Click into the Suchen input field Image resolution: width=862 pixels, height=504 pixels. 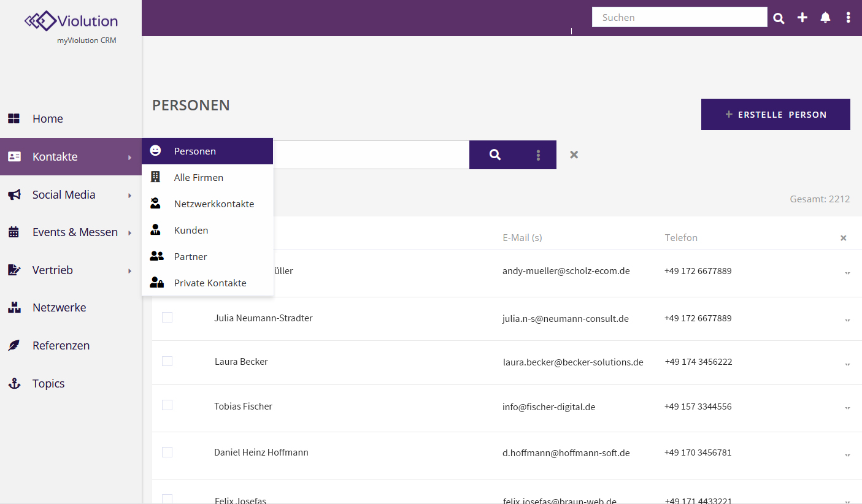[679, 17]
